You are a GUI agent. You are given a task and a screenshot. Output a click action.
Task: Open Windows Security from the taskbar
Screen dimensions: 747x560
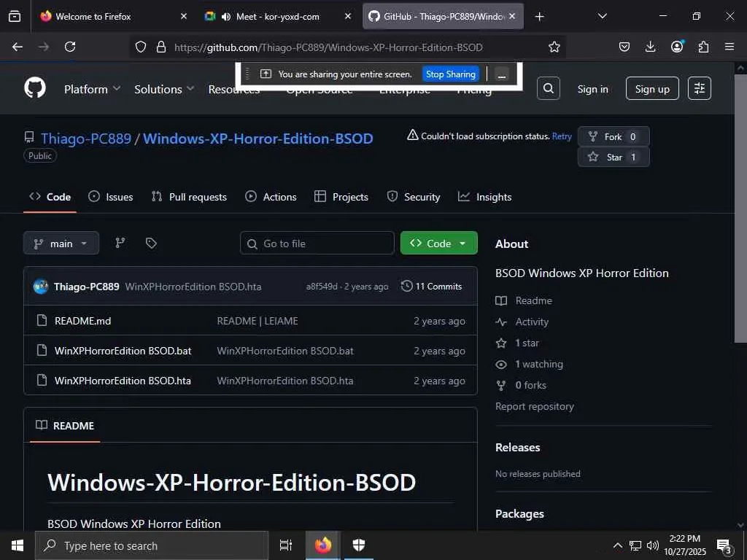(x=359, y=545)
